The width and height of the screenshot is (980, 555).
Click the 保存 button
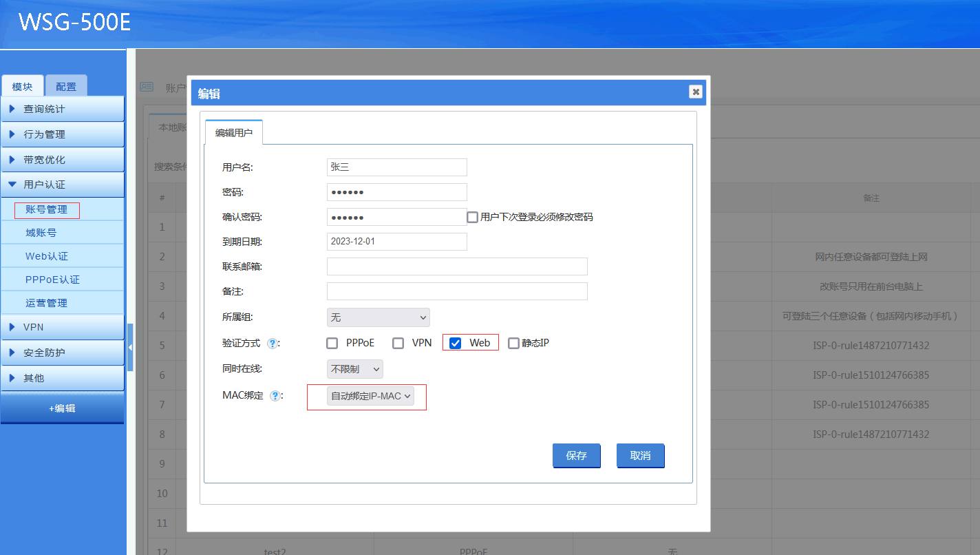[576, 456]
